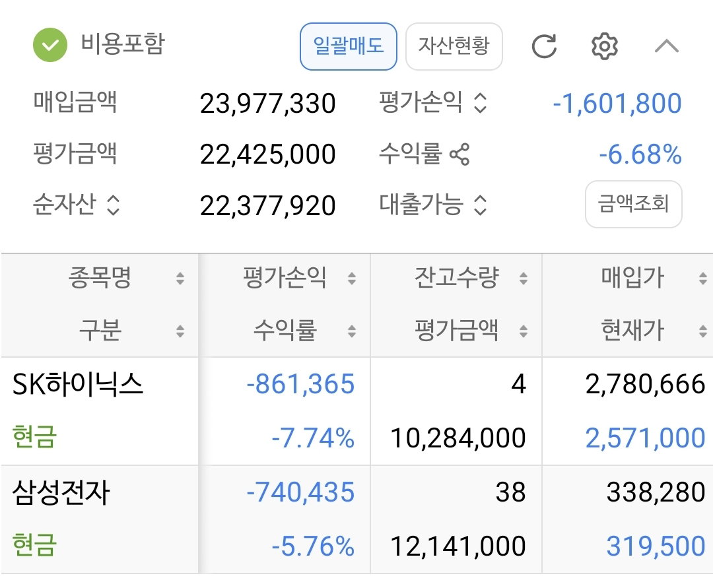This screenshot has width=713, height=588.
Task: Sort by the 잔고수량 column arrows
Action: pos(524,278)
